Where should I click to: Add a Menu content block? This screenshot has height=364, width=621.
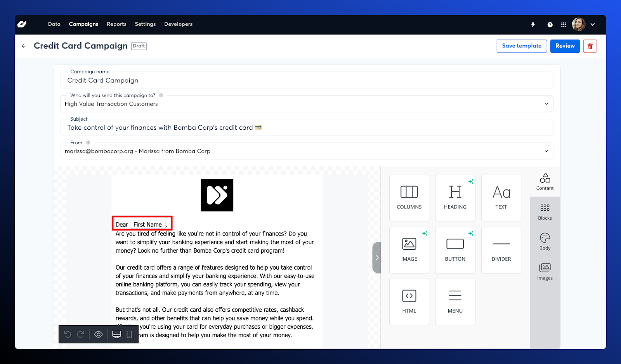455,302
